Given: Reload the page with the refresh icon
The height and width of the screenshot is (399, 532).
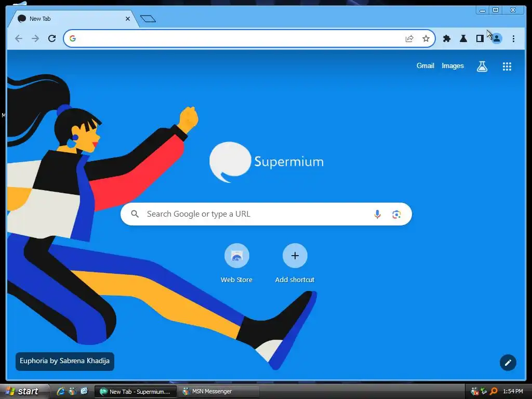Looking at the screenshot, I should (52, 38).
